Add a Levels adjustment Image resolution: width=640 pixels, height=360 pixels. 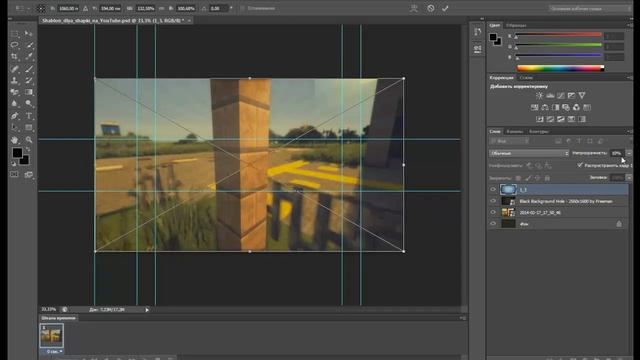click(x=550, y=96)
